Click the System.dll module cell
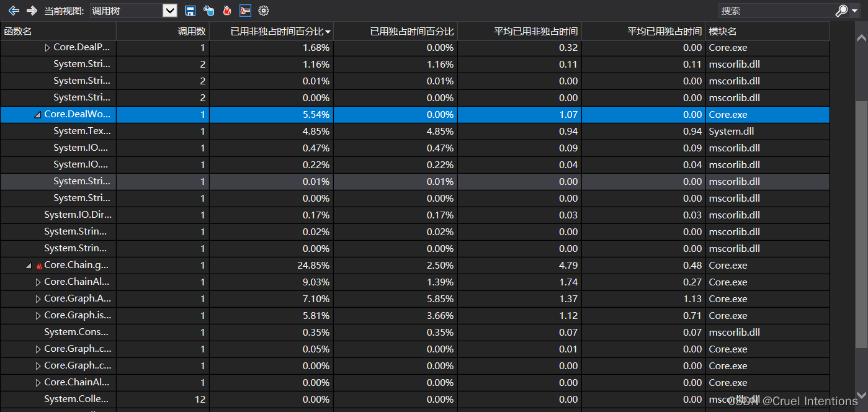The image size is (868, 412). tap(732, 132)
